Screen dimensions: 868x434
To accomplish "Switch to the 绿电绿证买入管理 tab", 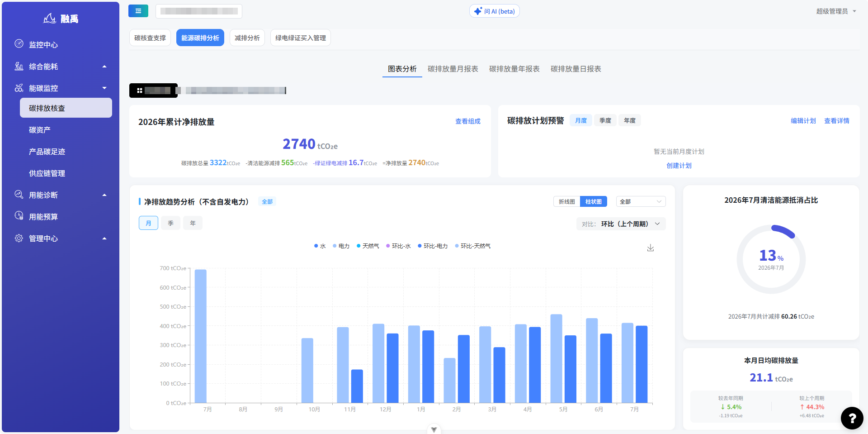I will click(x=301, y=38).
